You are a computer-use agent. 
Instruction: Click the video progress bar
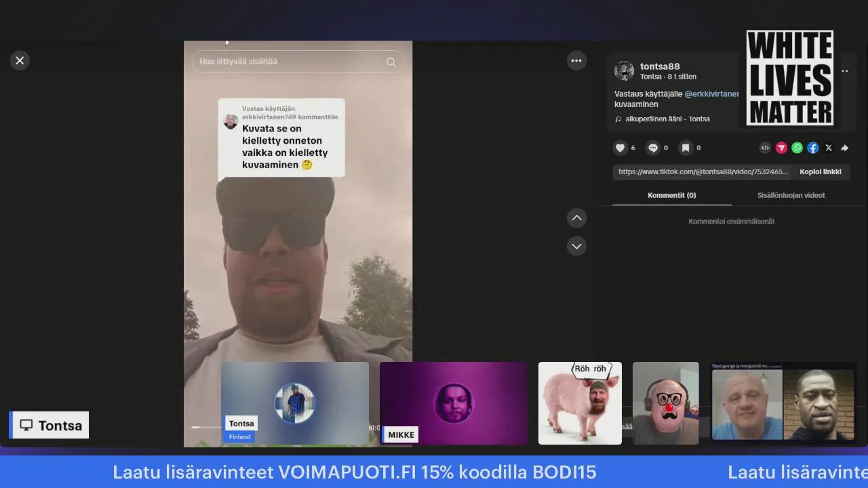click(205, 427)
